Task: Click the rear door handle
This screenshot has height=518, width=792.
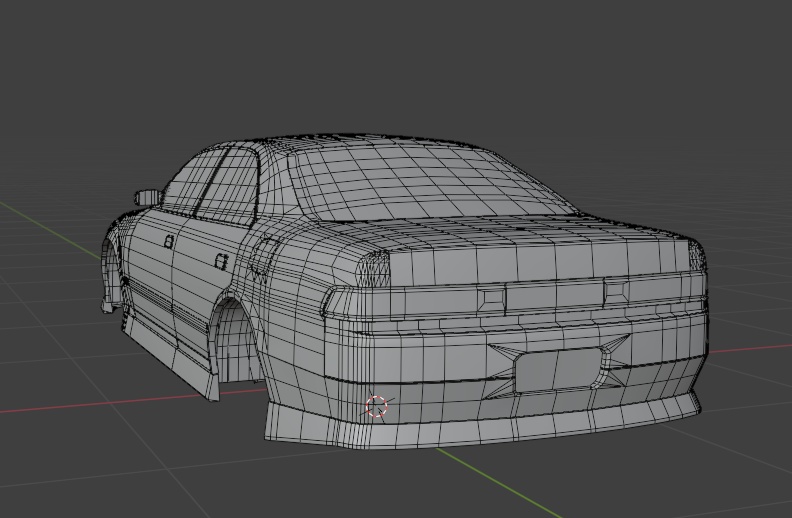Action: coord(221,261)
